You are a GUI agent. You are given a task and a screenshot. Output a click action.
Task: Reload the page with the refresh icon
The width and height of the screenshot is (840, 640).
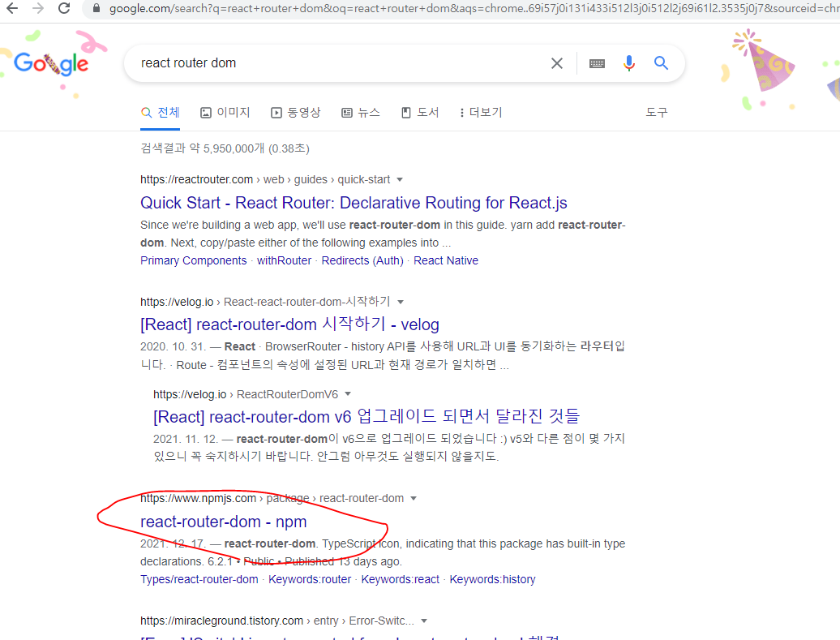click(x=64, y=8)
